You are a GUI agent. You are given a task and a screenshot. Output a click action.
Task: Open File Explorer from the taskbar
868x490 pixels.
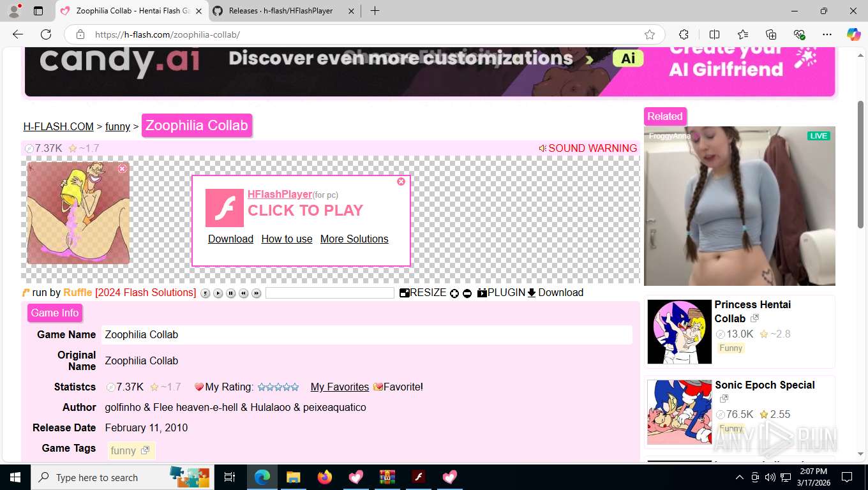point(293,477)
